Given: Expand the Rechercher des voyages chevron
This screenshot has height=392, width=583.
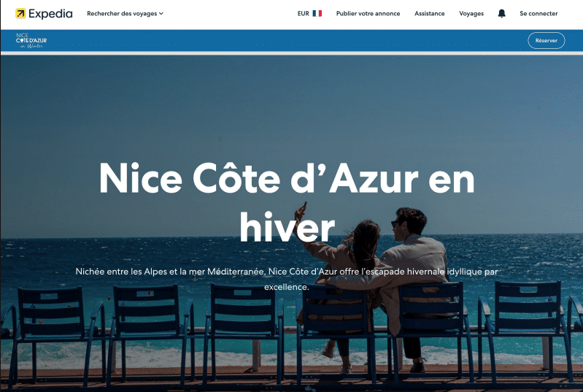Looking at the screenshot, I should click(x=161, y=13).
